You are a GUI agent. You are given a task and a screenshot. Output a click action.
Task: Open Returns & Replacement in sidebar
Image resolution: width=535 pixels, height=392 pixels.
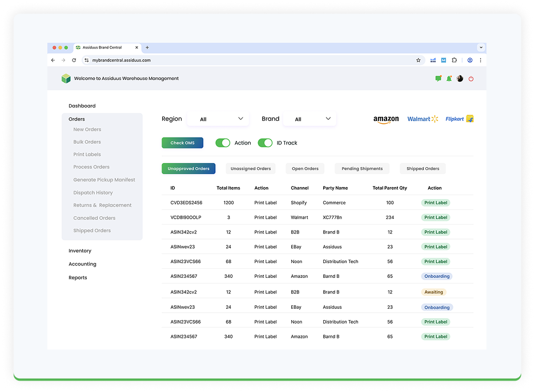coord(102,205)
